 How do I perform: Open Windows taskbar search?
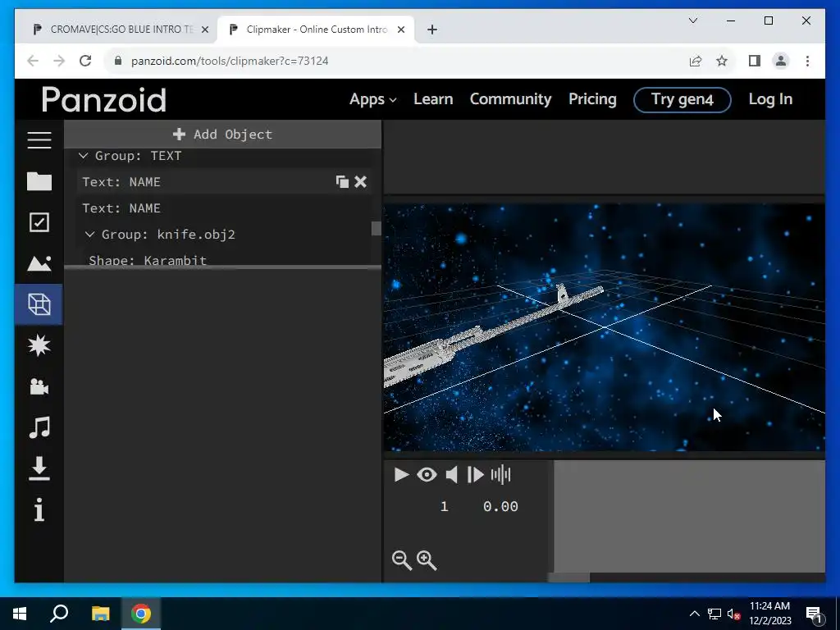(x=59, y=614)
